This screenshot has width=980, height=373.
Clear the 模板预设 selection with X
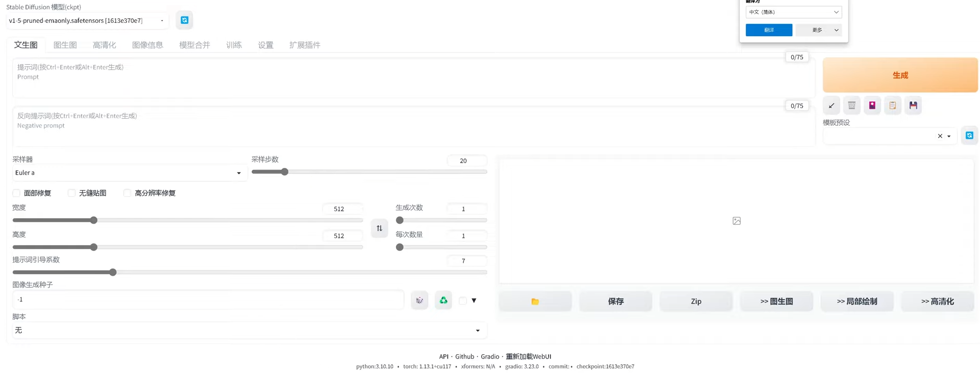coord(940,136)
